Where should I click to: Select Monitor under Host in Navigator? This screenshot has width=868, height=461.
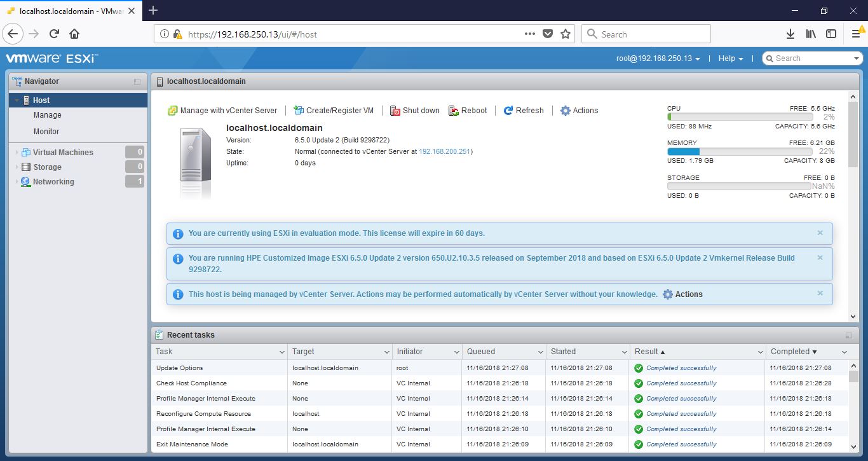tap(46, 132)
